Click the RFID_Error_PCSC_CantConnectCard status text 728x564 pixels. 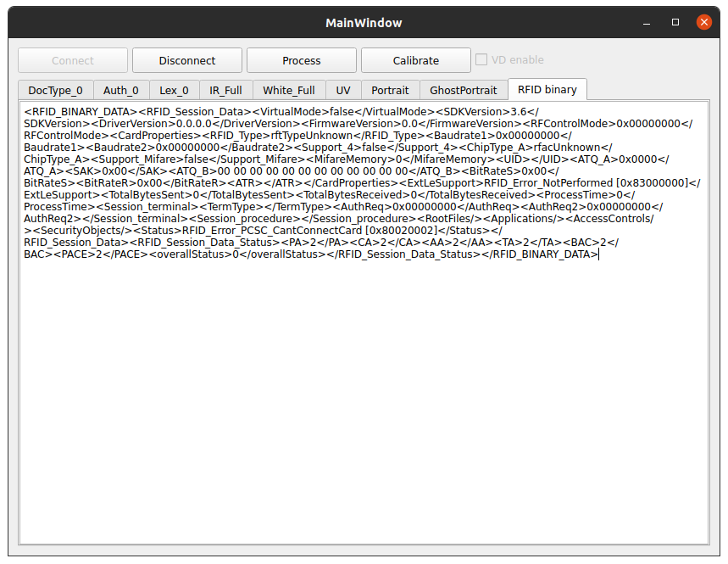(x=271, y=231)
